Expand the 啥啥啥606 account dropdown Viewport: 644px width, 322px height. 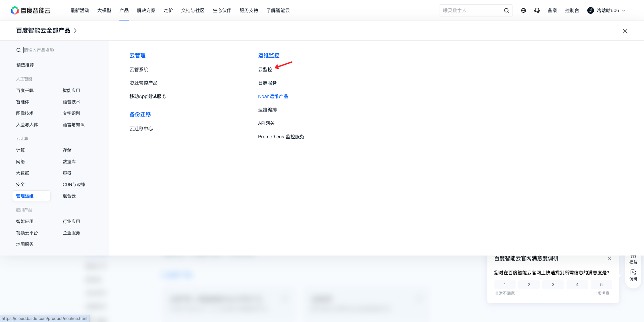[606, 10]
